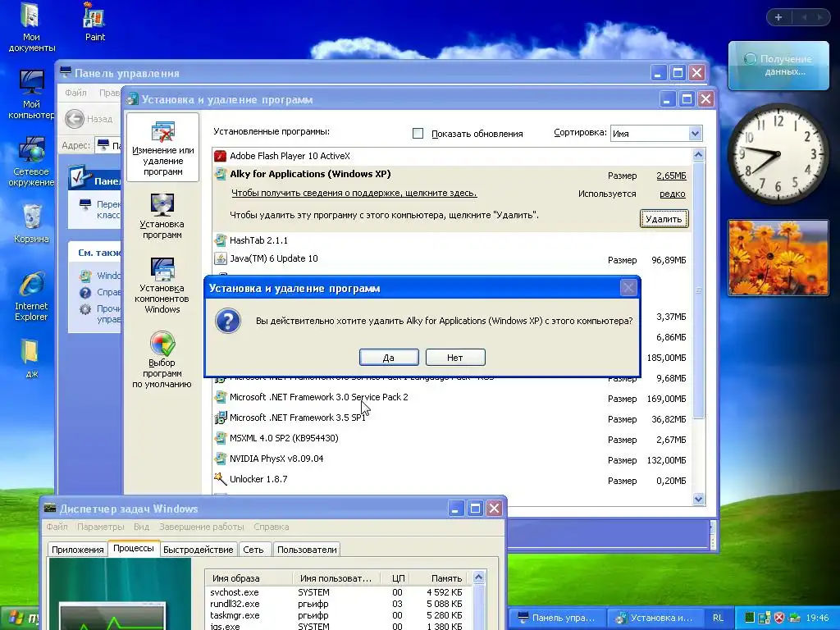
Task: Click the NVIDIA PhysX program icon
Action: point(220,459)
